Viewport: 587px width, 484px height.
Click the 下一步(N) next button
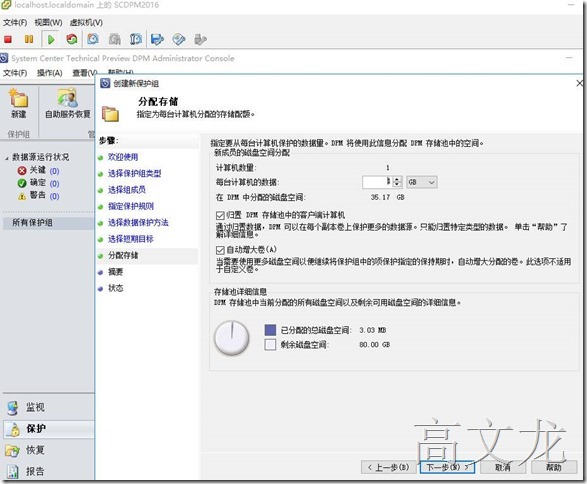point(447,467)
